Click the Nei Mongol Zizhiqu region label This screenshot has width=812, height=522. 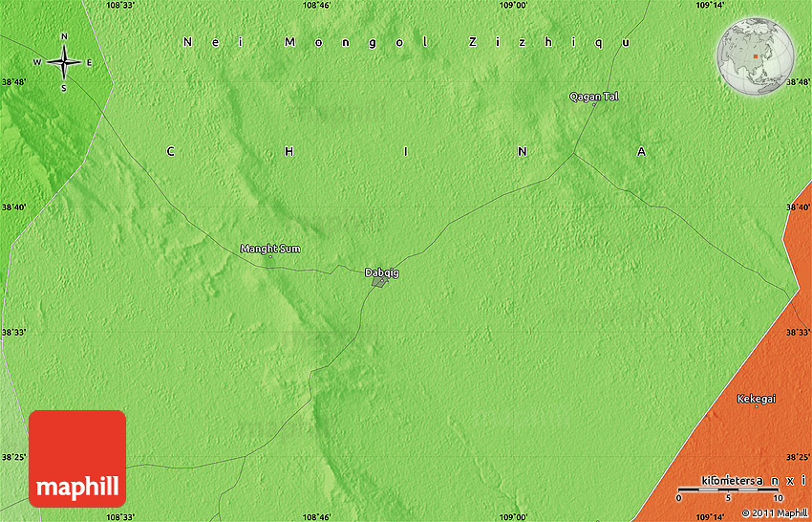click(x=407, y=42)
